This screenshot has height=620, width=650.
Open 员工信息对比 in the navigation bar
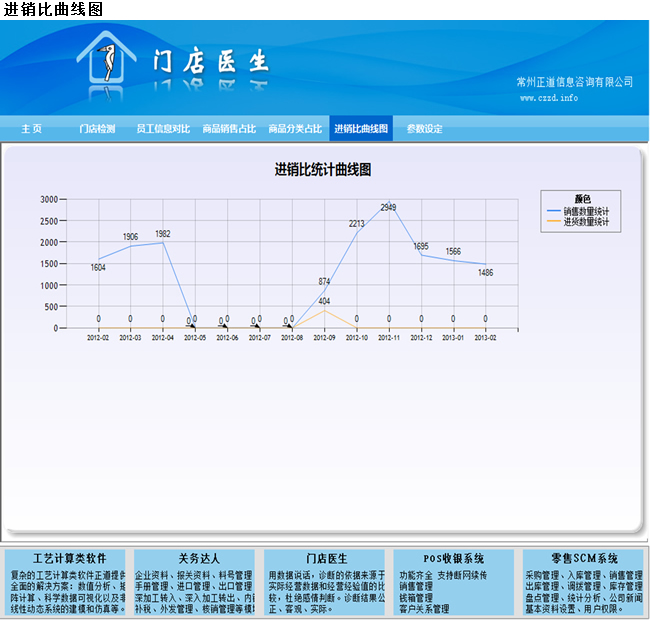click(163, 129)
